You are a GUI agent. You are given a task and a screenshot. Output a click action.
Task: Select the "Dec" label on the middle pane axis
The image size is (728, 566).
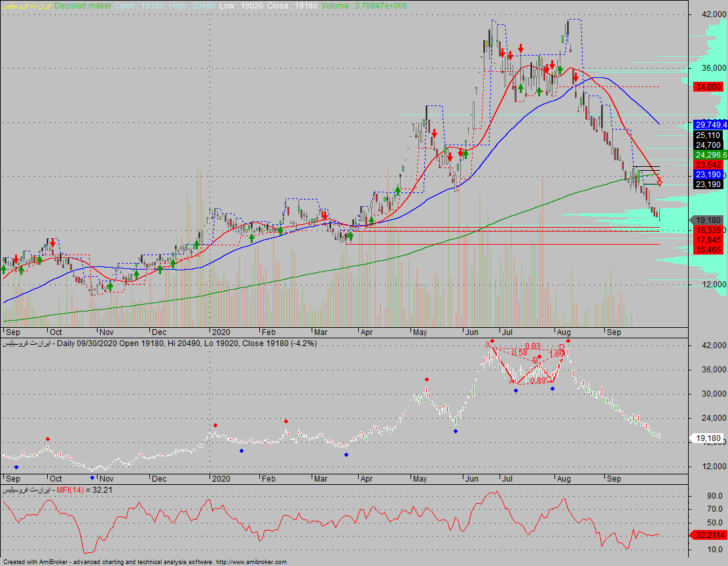click(x=159, y=479)
